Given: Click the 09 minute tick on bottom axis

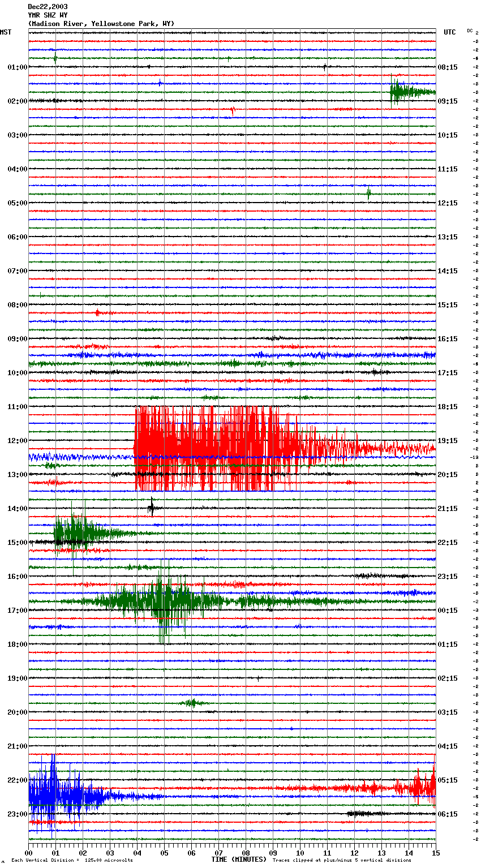Looking at the screenshot, I should click(x=273, y=853).
